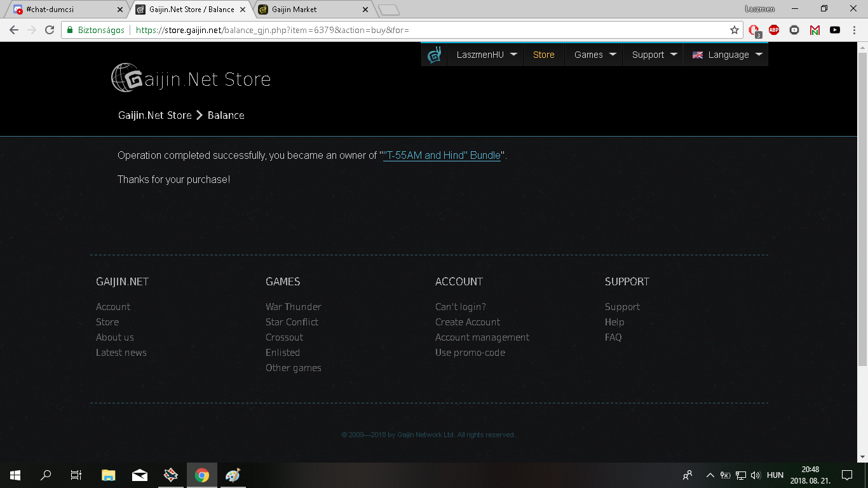Viewport: 868px width, 488px height.
Task: Open a new browser tab
Action: (388, 10)
